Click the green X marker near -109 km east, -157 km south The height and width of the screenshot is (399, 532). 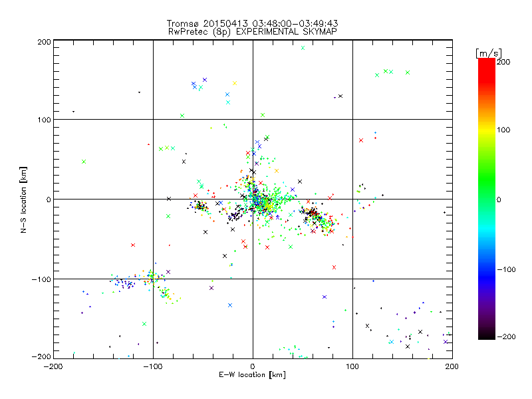pos(144,324)
